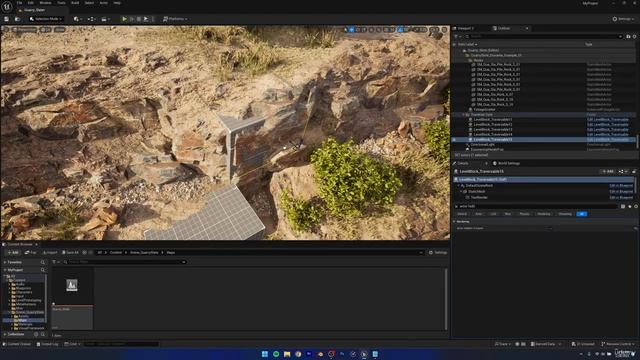Click the eject/skip play button
Screen dimensions: 640x360
coord(146,19)
